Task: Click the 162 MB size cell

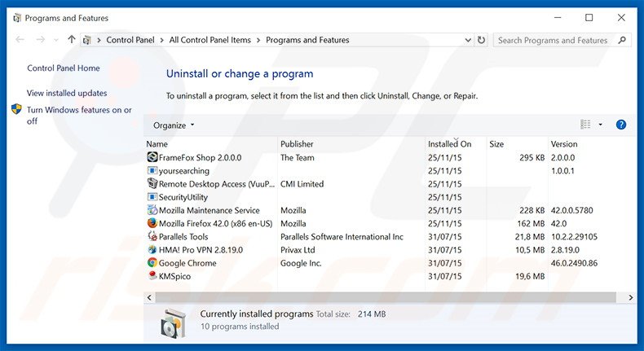Action: [x=531, y=223]
